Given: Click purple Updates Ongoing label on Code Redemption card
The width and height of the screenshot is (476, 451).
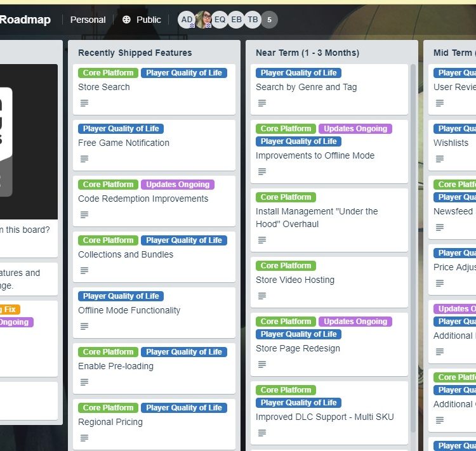Looking at the screenshot, I should click(178, 185).
